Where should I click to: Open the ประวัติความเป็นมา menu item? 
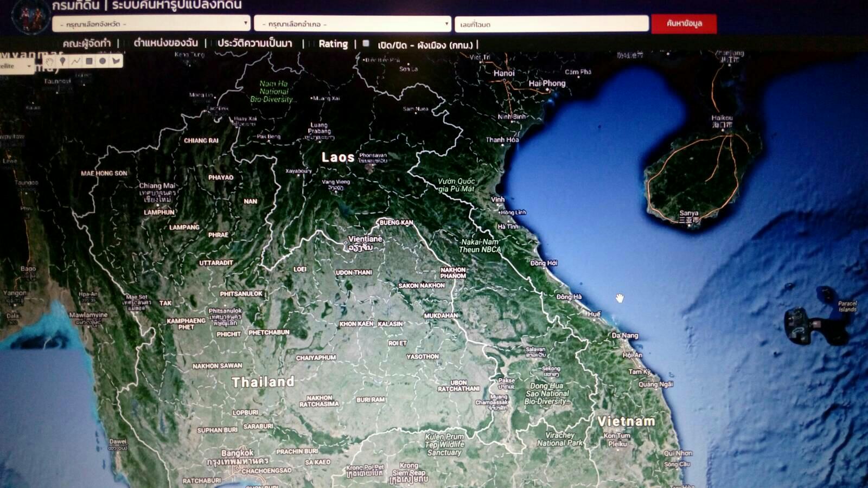[x=254, y=43]
